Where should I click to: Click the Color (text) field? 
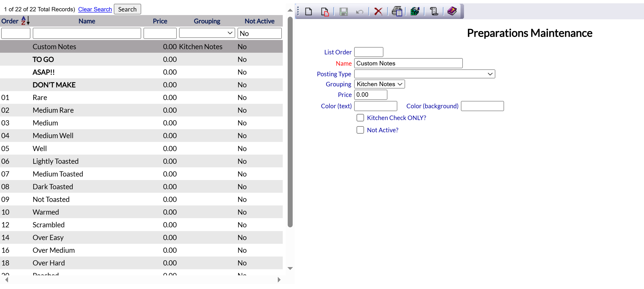(x=376, y=106)
